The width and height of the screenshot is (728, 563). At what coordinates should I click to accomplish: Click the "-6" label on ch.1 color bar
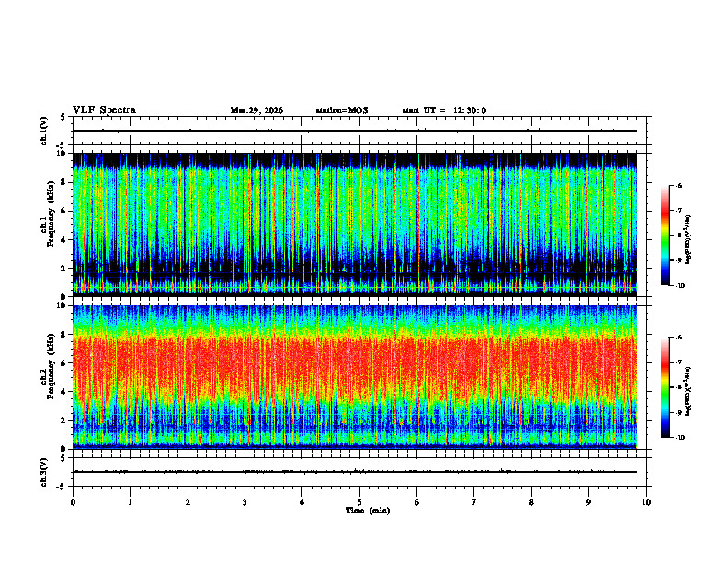pyautogui.click(x=679, y=185)
